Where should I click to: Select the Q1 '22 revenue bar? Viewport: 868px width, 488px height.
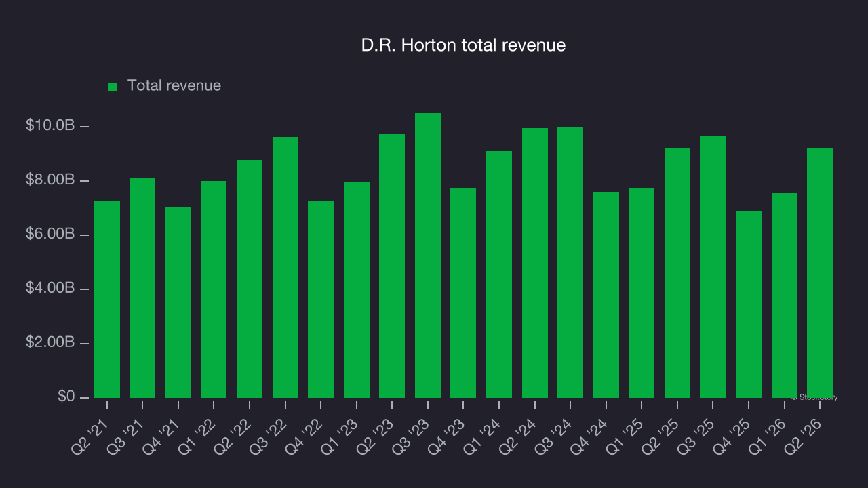point(214,289)
